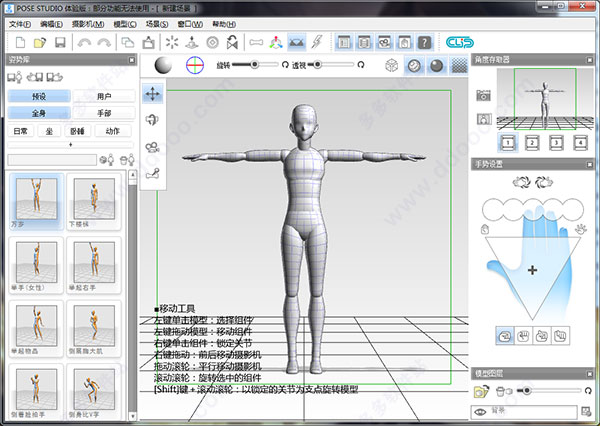Toggle the second panel layout button

point(364,42)
